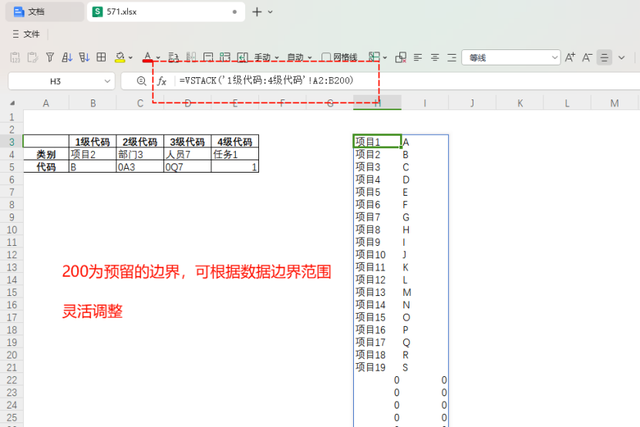This screenshot has height=427, width=640.
Task: Select column H header
Action: (x=377, y=103)
